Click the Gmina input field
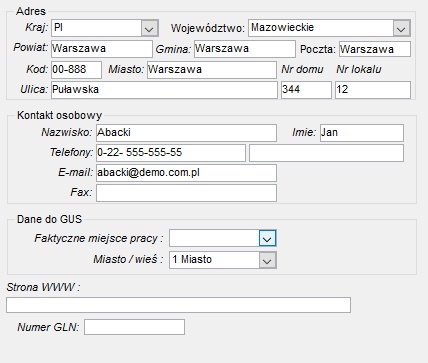Screen dimensions: 428x363 (x=245, y=49)
